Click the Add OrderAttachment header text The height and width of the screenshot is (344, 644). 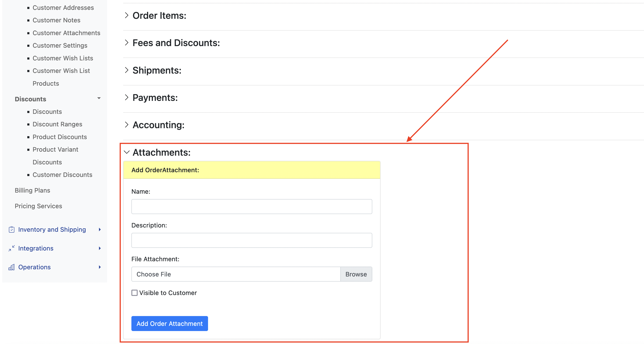click(165, 170)
